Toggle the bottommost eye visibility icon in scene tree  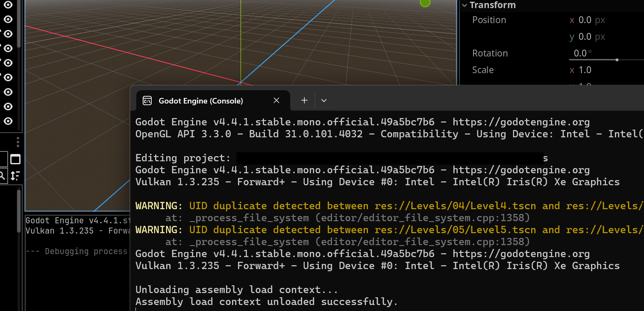point(8,121)
